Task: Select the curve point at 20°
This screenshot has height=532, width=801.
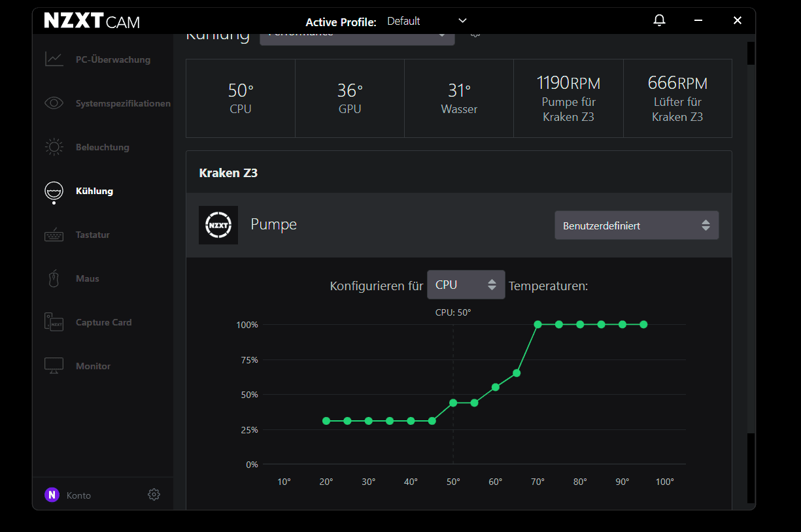Action: [x=326, y=421]
